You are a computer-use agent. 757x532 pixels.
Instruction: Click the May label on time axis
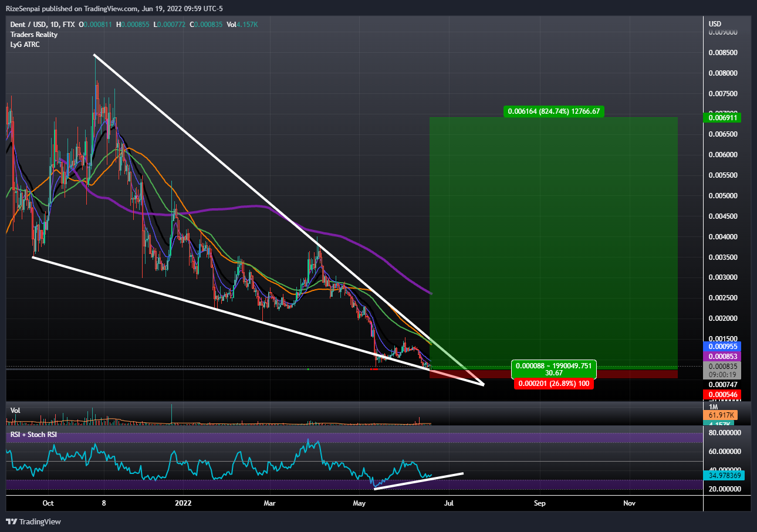click(x=360, y=503)
